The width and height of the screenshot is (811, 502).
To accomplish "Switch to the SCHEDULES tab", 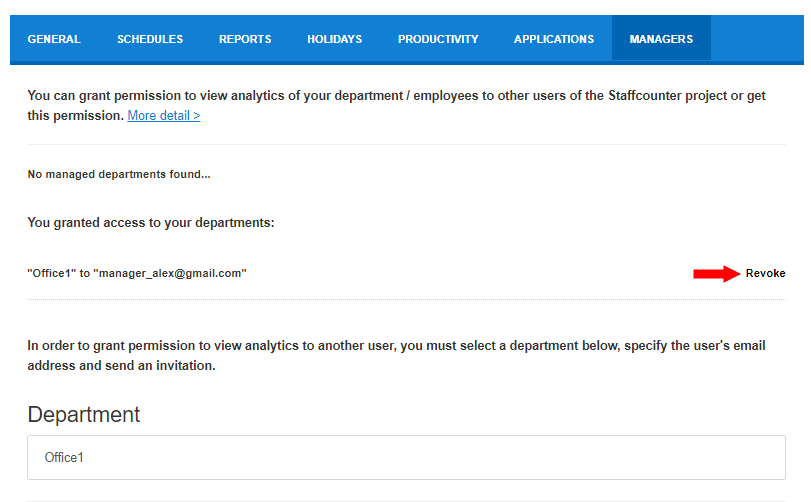I will point(150,39).
